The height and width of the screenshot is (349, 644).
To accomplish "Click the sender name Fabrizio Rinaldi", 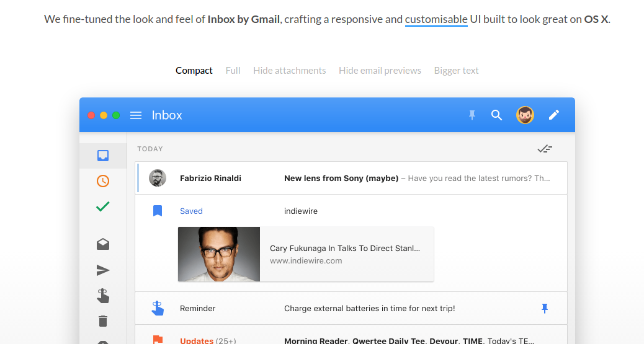I will click(x=210, y=178).
